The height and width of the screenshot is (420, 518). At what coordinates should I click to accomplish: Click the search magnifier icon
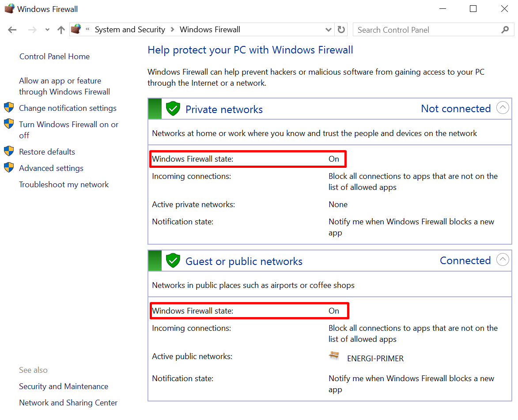[505, 30]
